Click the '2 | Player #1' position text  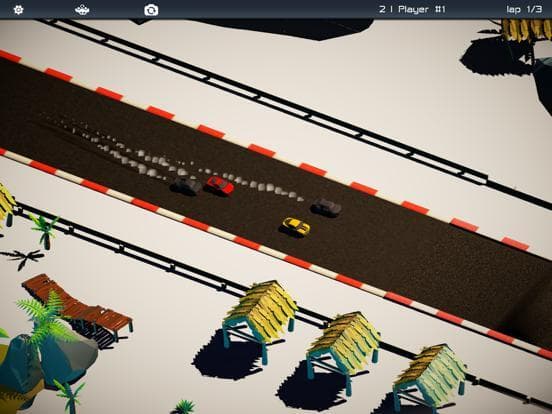(412, 10)
